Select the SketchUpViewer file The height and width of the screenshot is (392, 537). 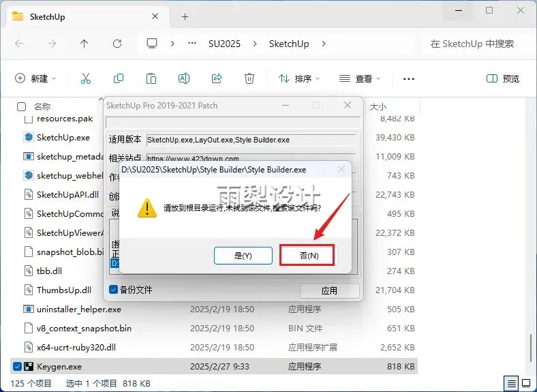(x=70, y=233)
